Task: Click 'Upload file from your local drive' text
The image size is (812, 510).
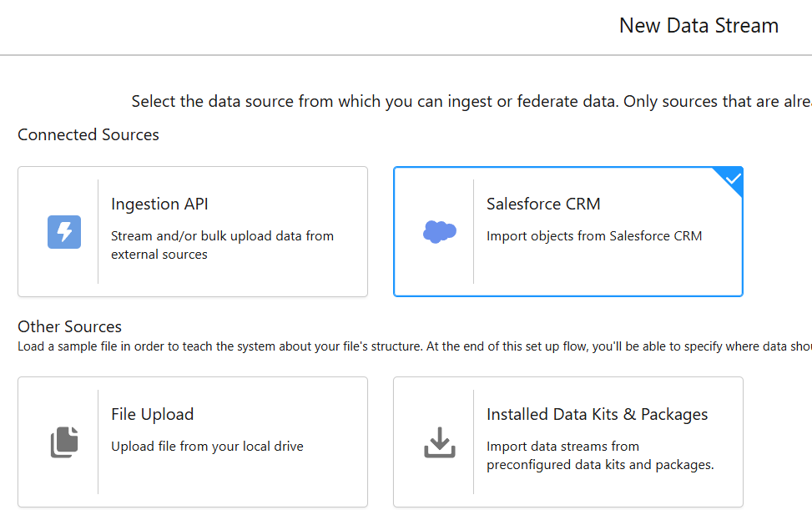Action: pos(207,447)
